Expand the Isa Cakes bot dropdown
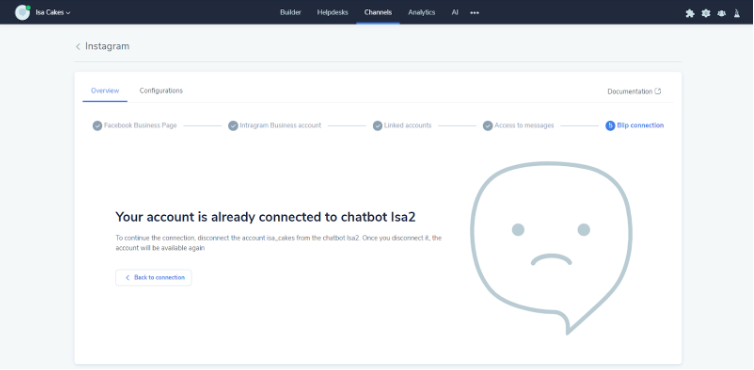This screenshot has height=370, width=754. pyautogui.click(x=53, y=13)
